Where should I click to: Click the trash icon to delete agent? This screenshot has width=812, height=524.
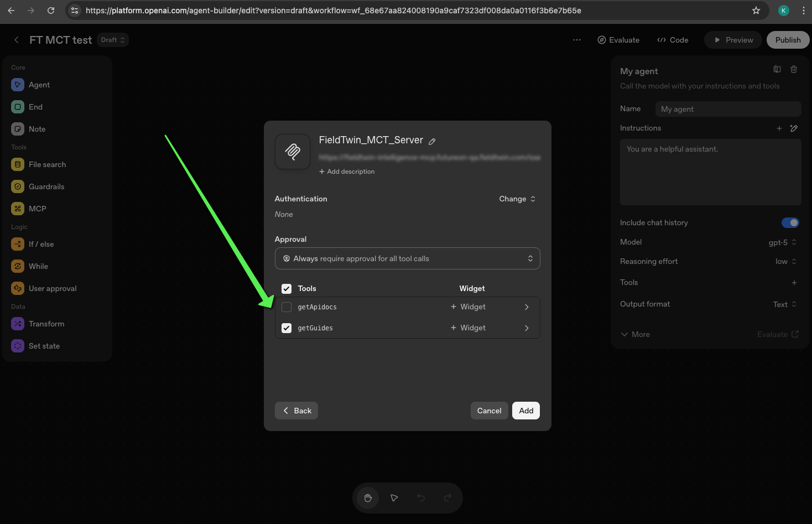pyautogui.click(x=794, y=69)
